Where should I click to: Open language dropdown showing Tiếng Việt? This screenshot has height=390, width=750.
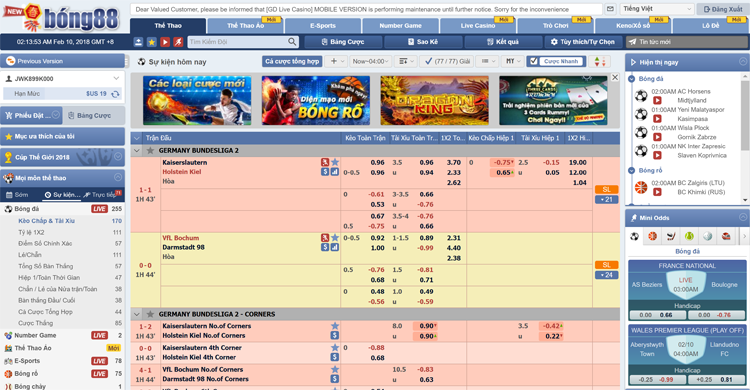pyautogui.click(x=657, y=9)
